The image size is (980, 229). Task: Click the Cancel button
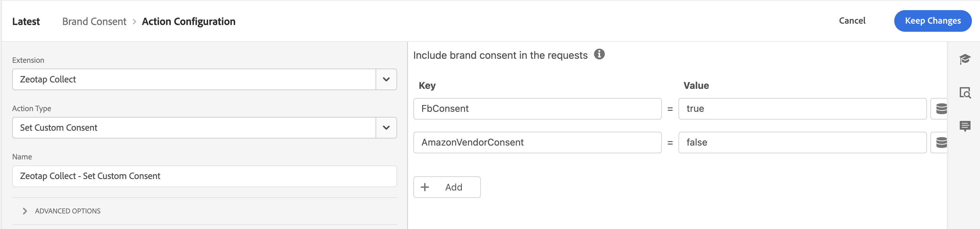point(852,21)
